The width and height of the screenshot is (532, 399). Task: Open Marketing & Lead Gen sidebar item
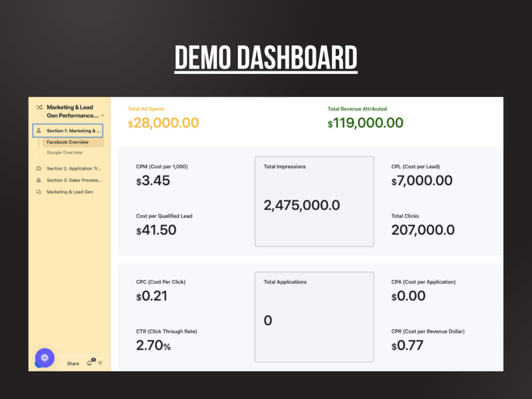(70, 192)
